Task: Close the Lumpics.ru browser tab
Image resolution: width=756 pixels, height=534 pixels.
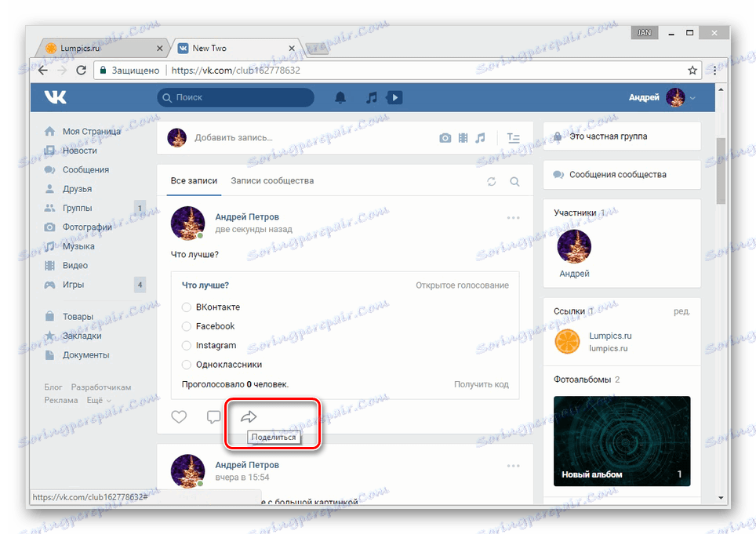Action: click(159, 48)
